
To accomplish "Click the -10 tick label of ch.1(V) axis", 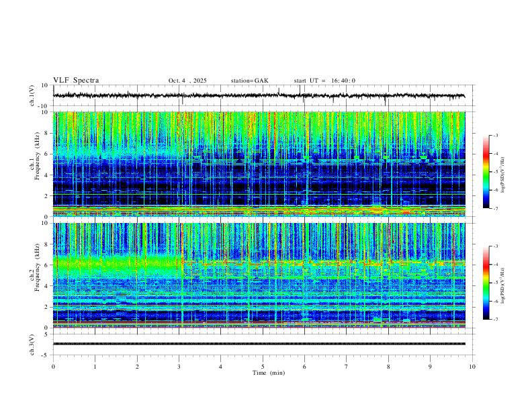I will 44,106.
